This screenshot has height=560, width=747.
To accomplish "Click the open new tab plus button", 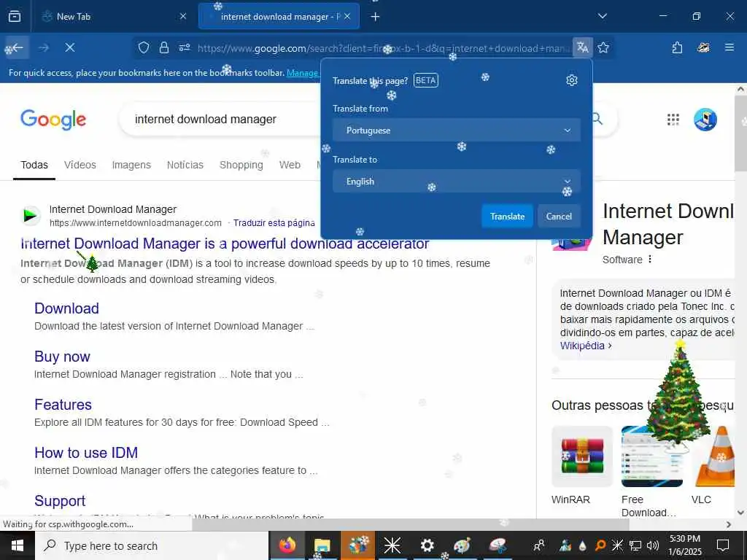I will (x=375, y=17).
